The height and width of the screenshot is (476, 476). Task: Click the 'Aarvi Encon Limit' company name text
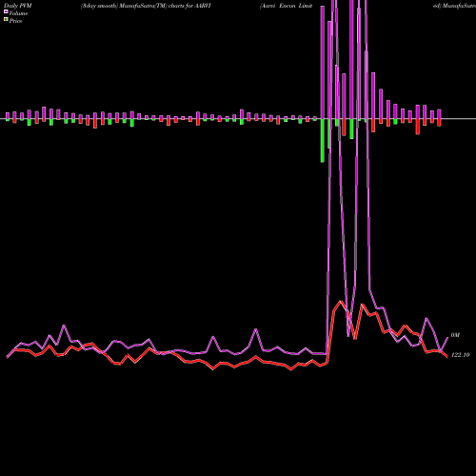tap(286, 6)
